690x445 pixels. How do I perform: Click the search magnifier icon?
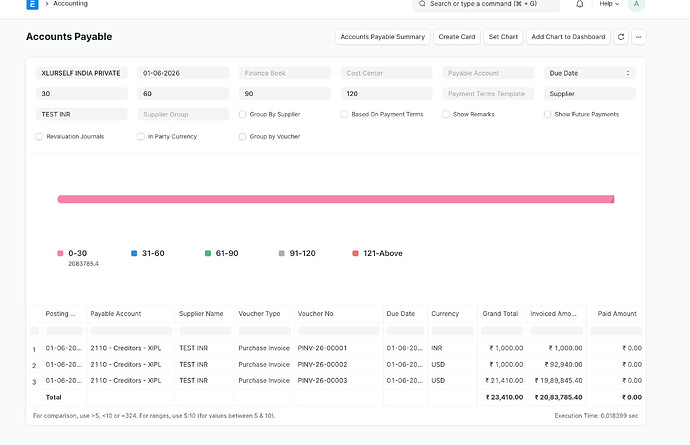422,4
